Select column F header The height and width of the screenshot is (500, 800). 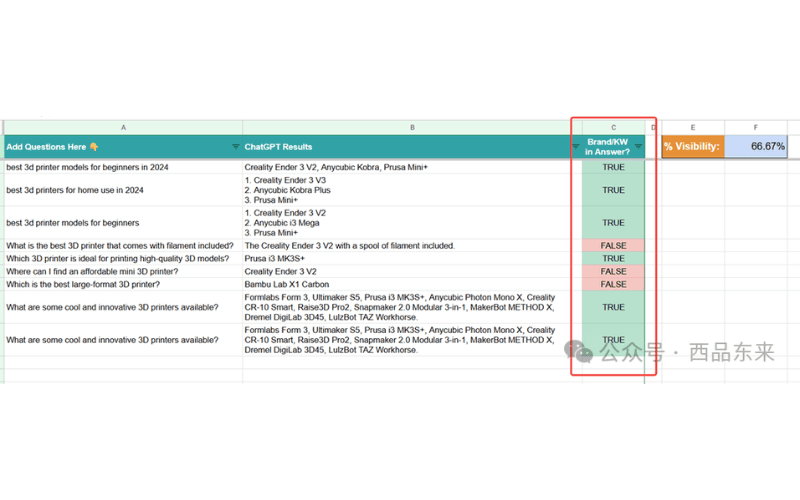[x=756, y=128]
